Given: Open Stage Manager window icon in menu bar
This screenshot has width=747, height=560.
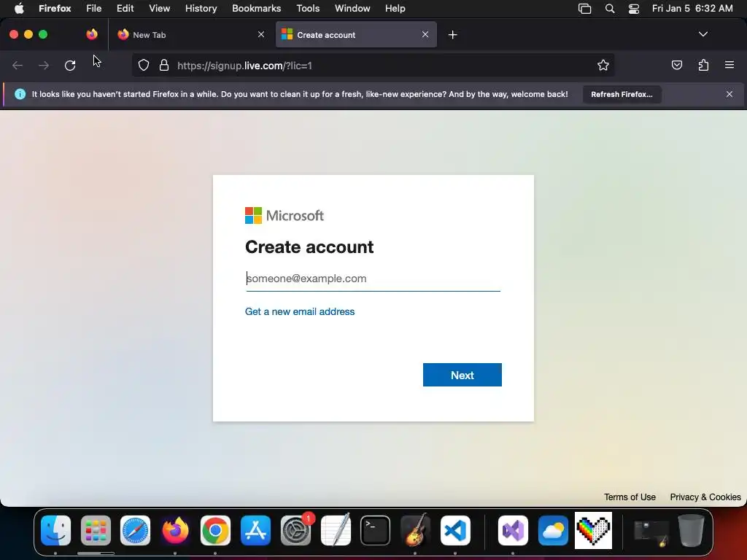Looking at the screenshot, I should pos(584,9).
